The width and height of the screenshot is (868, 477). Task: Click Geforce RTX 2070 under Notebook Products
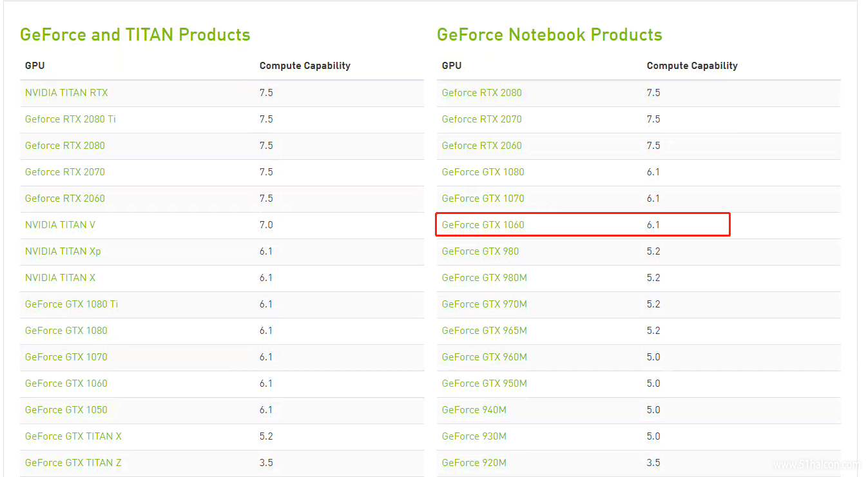(482, 119)
